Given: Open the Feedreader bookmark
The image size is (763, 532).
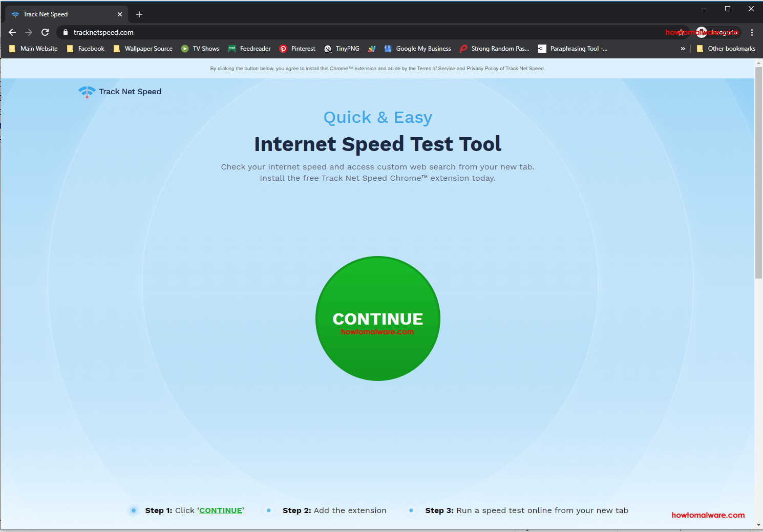Looking at the screenshot, I should [249, 49].
